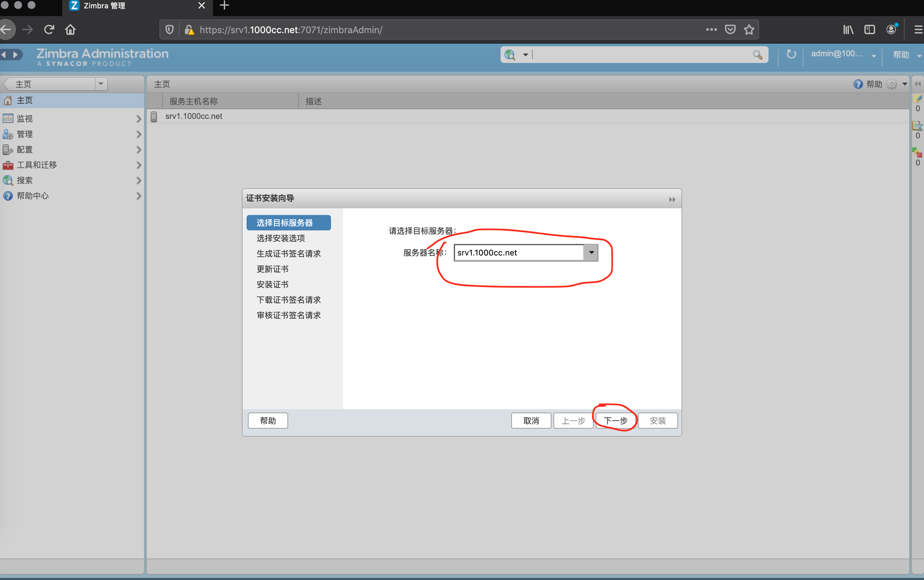Expand the 管理 chevron in sidebar
Screen dimensions: 924x580
point(138,134)
